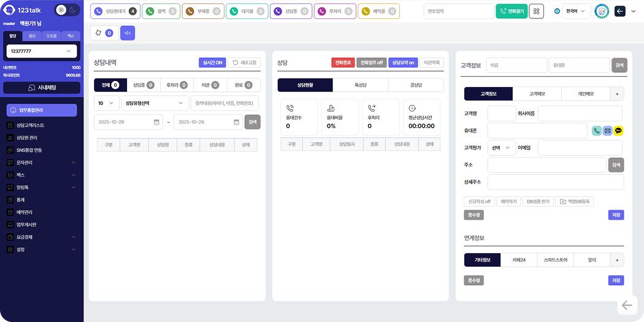Image resolution: width=644 pixels, height=322 pixels.
Task: Select the 톡상담 tab
Action: pyautogui.click(x=360, y=85)
